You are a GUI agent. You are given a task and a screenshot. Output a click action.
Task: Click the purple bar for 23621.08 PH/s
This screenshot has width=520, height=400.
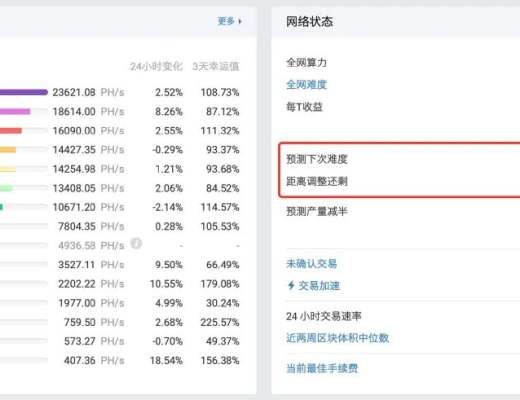pyautogui.click(x=24, y=92)
